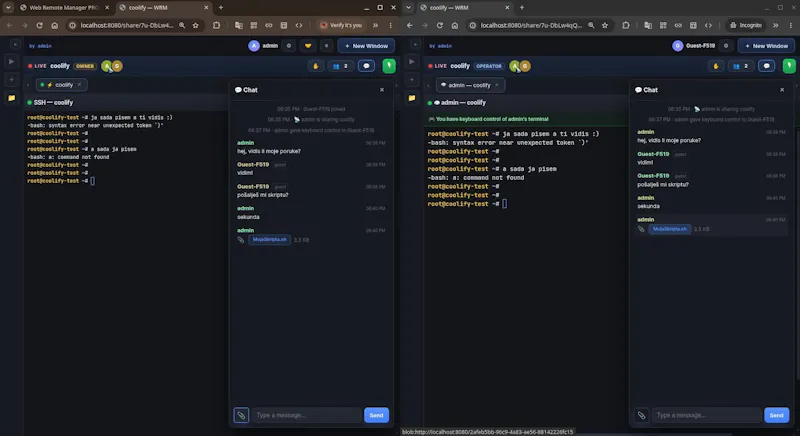Open Chrome menu in right browser
This screenshot has width=800, height=436.
791,25
